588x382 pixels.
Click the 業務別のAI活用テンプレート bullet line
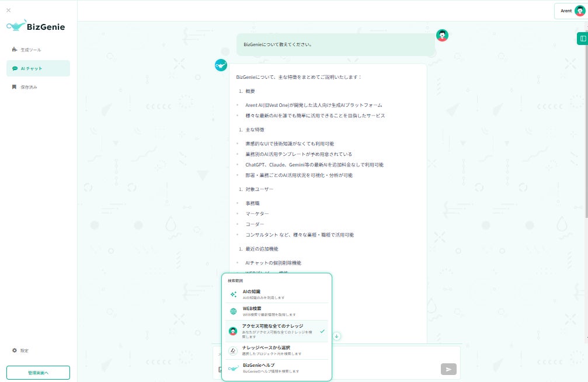click(298, 154)
